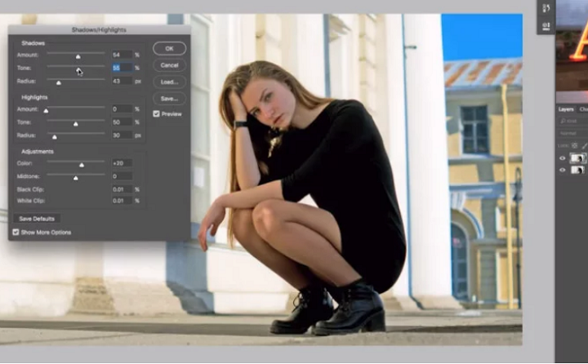
Task: Click the lock transparent pixels icon
Action: tap(574, 145)
